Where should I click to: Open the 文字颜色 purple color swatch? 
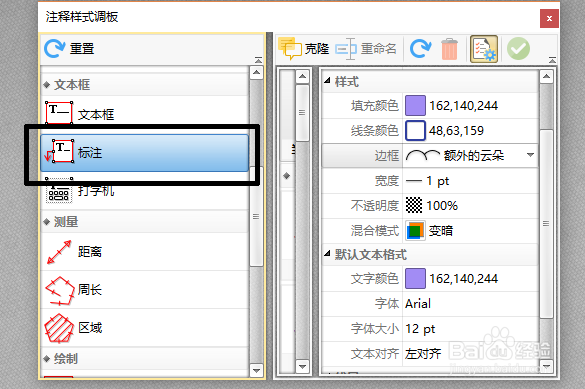415,279
